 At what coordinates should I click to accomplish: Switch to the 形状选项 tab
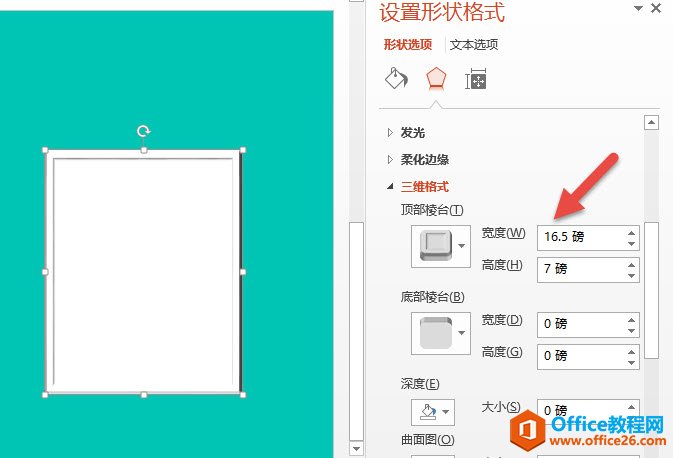[408, 45]
